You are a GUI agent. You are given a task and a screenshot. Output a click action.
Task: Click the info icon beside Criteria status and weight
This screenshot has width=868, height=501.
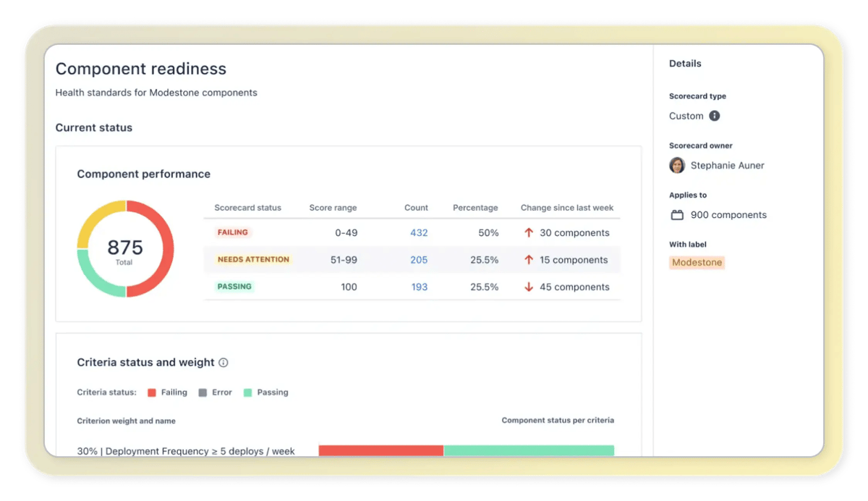tap(224, 363)
